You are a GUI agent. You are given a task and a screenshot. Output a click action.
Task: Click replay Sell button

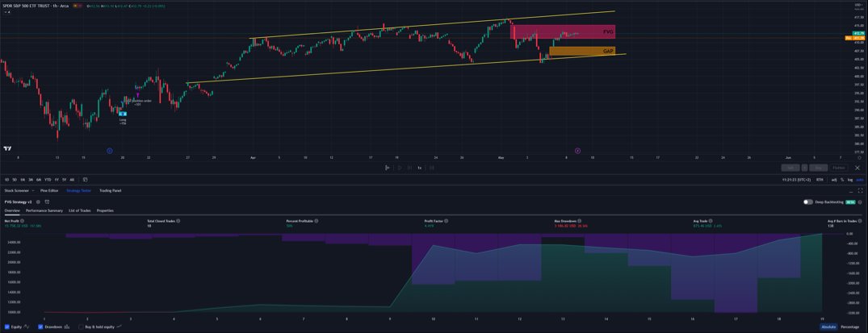[790, 168]
